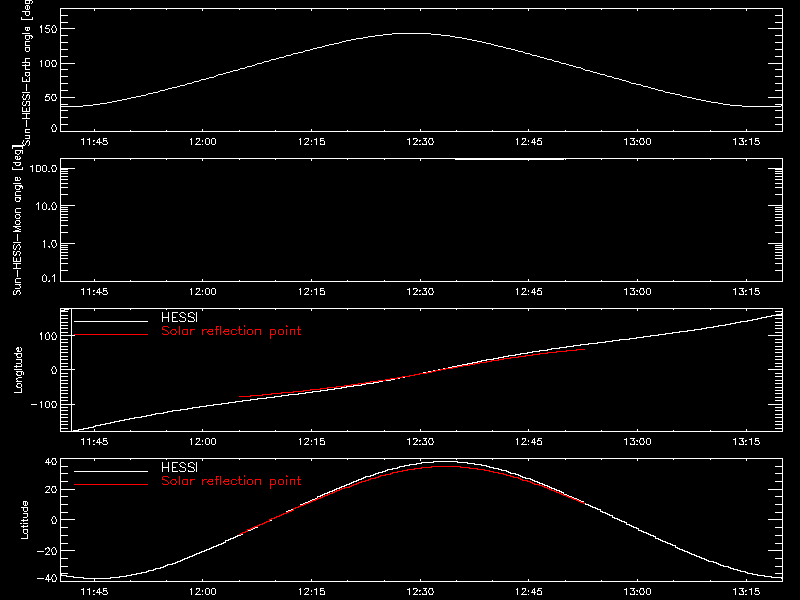800x600 pixels.
Task: Click left start of red longitude reflection line
Action: [240, 396]
